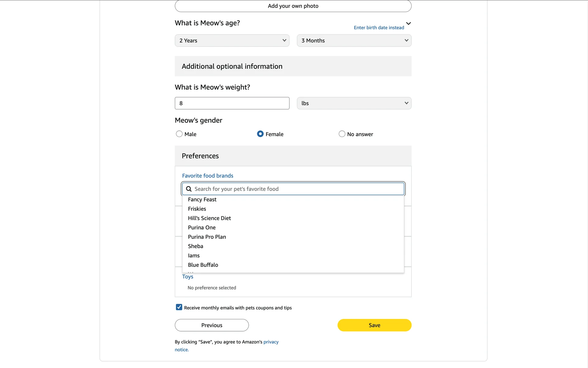Open the Years age dropdown
The image size is (588, 368).
point(232,40)
